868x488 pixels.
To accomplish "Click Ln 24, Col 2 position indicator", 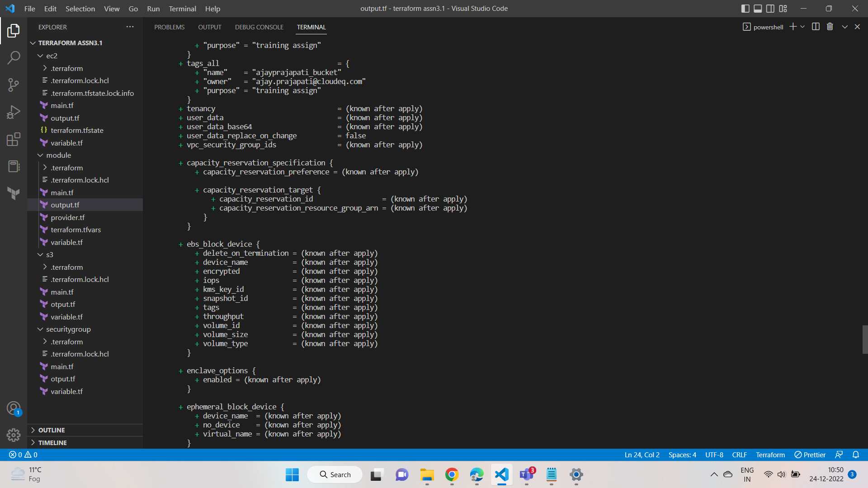I will pyautogui.click(x=642, y=455).
